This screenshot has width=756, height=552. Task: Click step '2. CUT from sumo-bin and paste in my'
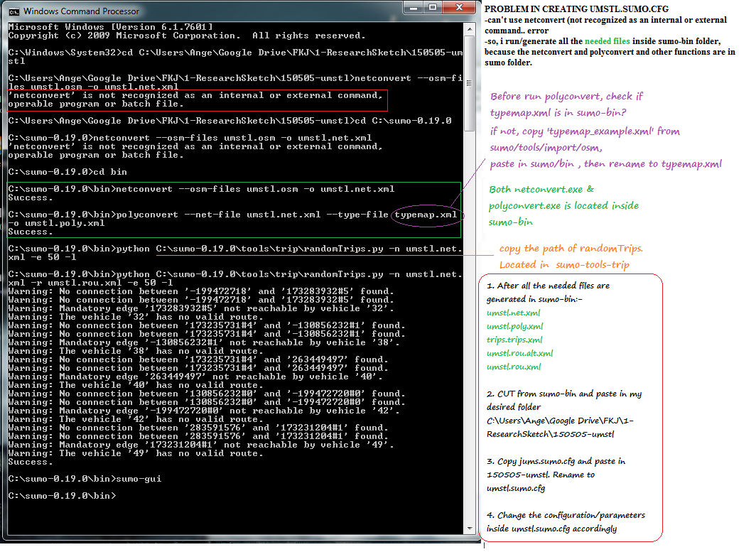tap(564, 394)
